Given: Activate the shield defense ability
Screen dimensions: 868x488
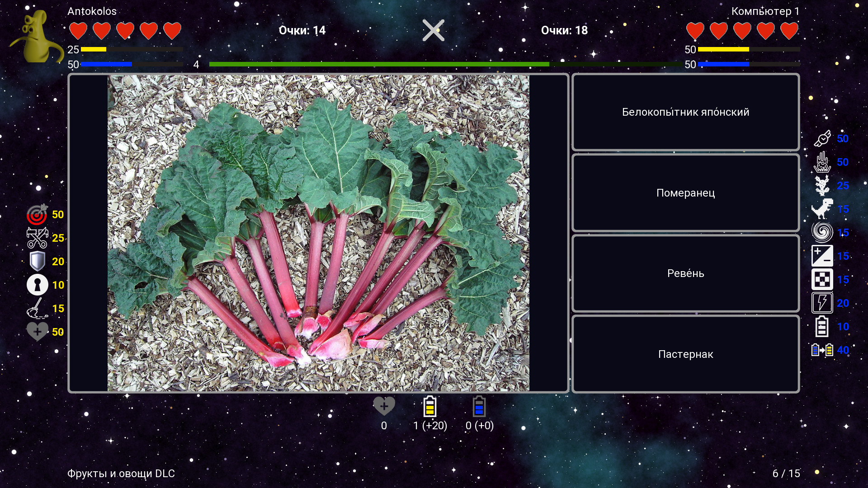Looking at the screenshot, I should tap(37, 262).
